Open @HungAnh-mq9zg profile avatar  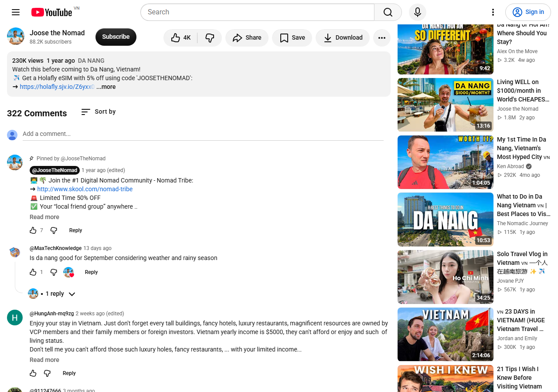point(15,318)
